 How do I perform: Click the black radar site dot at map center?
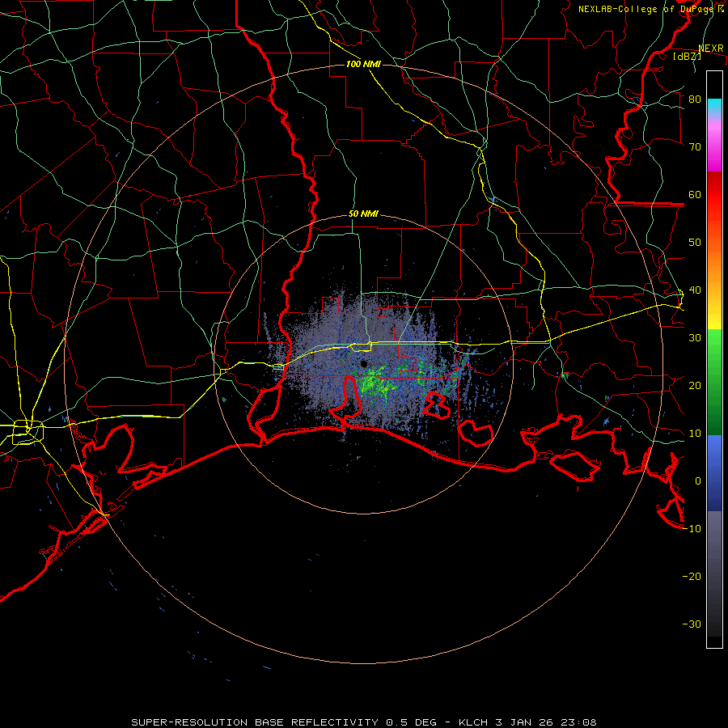[364, 363]
